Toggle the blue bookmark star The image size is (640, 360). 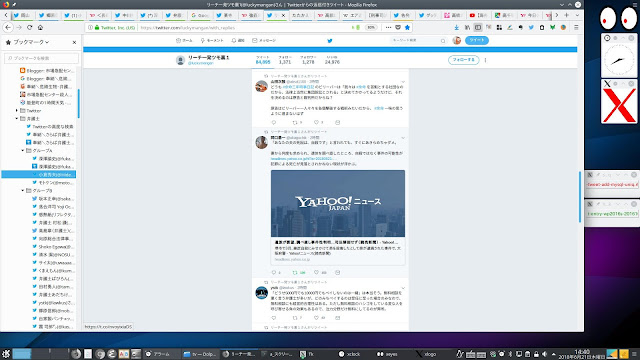pyautogui.click(x=407, y=27)
